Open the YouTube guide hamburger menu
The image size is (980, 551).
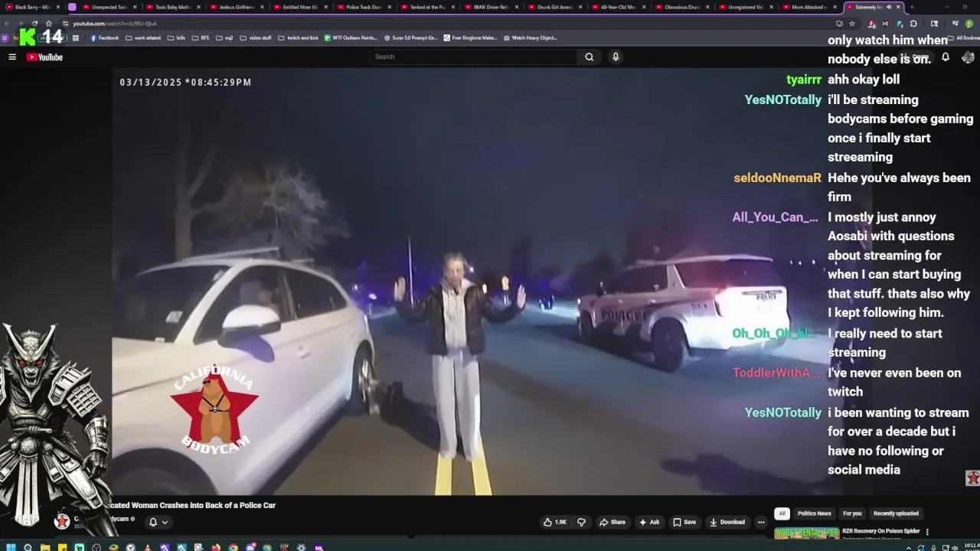12,57
